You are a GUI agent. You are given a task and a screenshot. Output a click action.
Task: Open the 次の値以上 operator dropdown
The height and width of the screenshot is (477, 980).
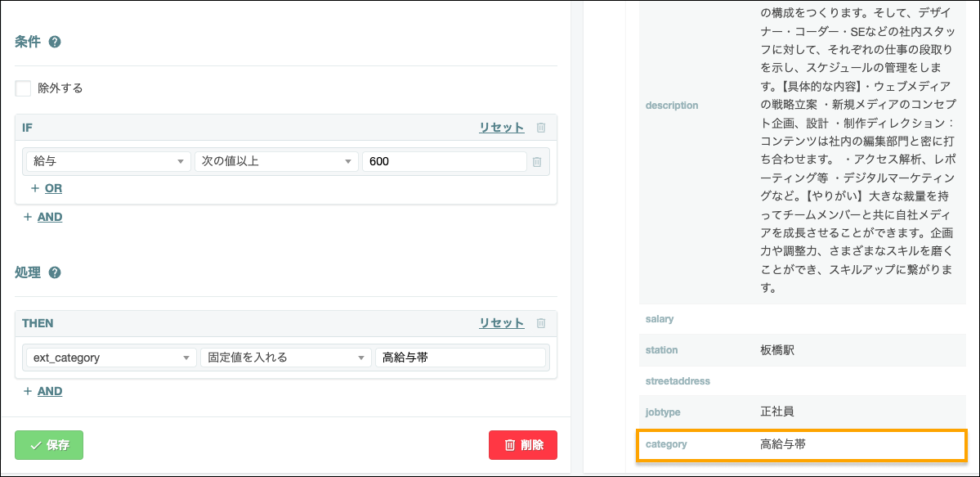276,162
